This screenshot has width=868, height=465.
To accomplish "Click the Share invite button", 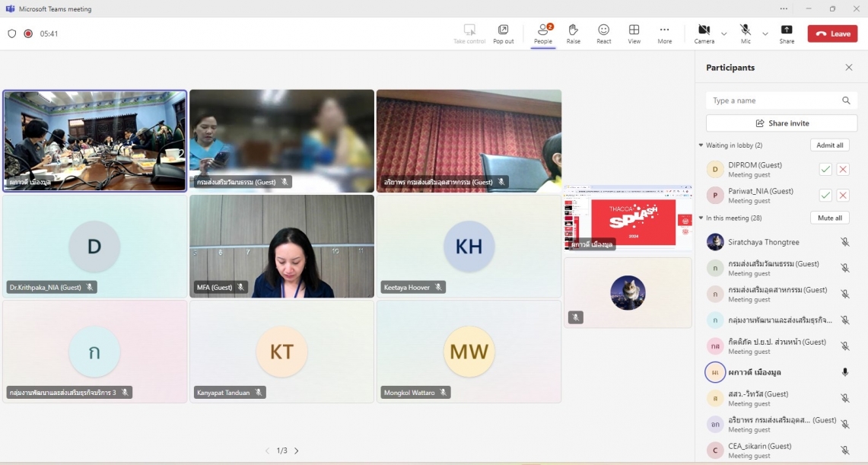I will pos(781,123).
